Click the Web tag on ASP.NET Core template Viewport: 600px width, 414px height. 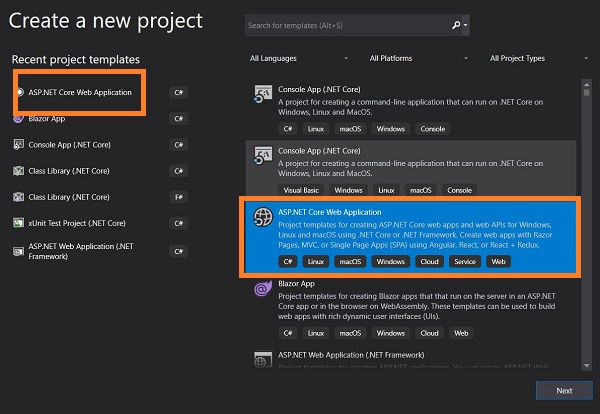[x=498, y=262]
